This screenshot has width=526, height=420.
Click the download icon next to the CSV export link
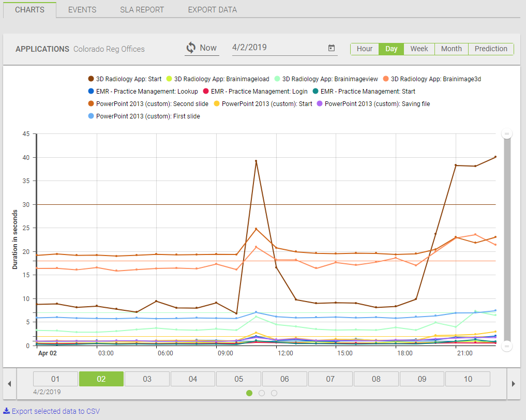(x=7, y=411)
